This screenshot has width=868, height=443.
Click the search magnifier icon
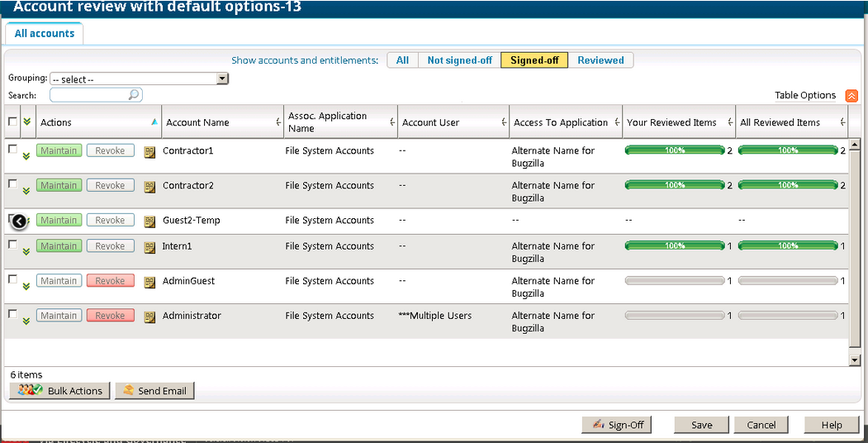[134, 95]
